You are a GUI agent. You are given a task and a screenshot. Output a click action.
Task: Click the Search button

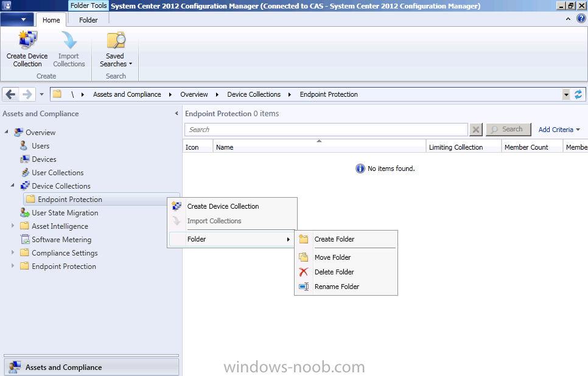tap(508, 130)
